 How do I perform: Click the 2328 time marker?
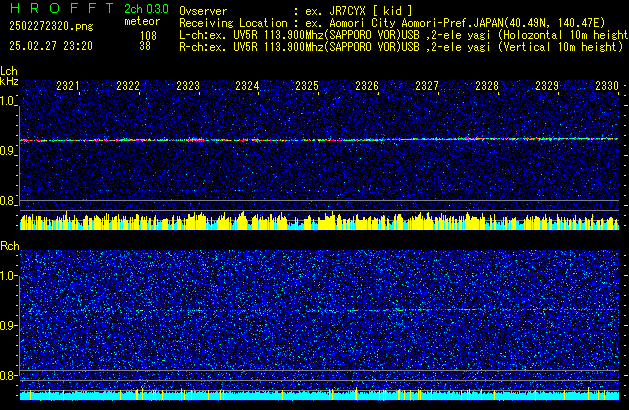[487, 86]
